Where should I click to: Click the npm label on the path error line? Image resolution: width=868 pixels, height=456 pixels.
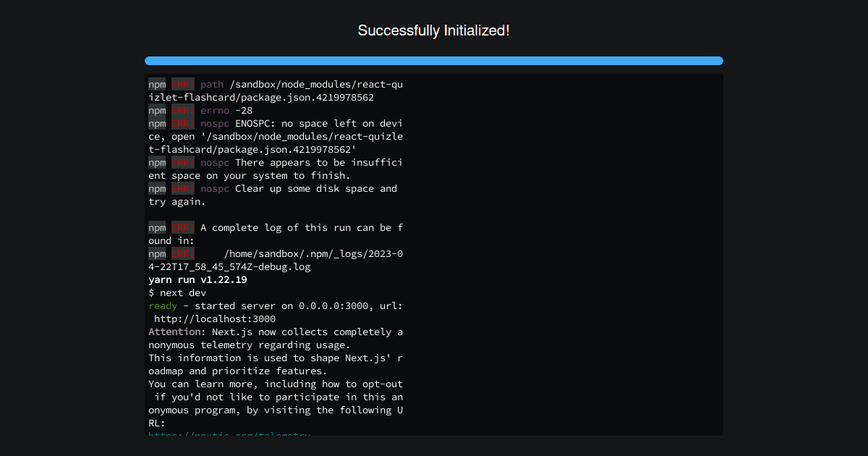tap(157, 84)
